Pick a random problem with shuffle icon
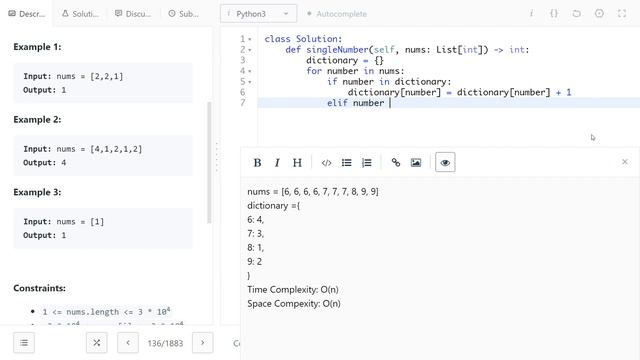640x360 pixels. [x=97, y=343]
